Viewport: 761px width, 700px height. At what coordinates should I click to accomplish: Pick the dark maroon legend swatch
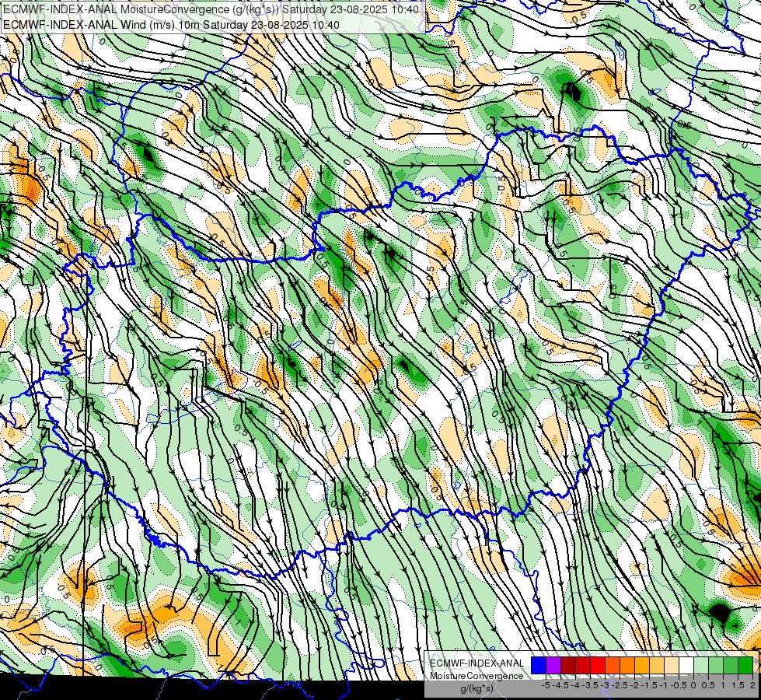[568, 665]
